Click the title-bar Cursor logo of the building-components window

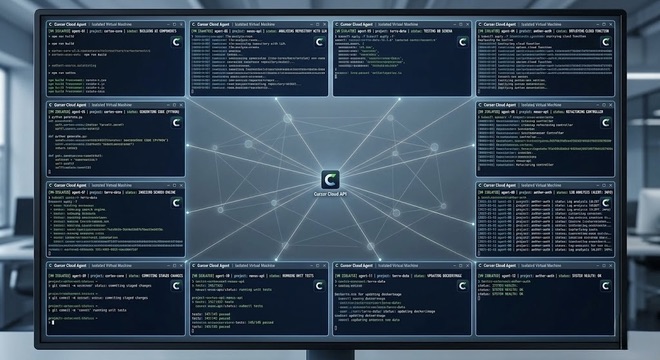click(x=51, y=24)
